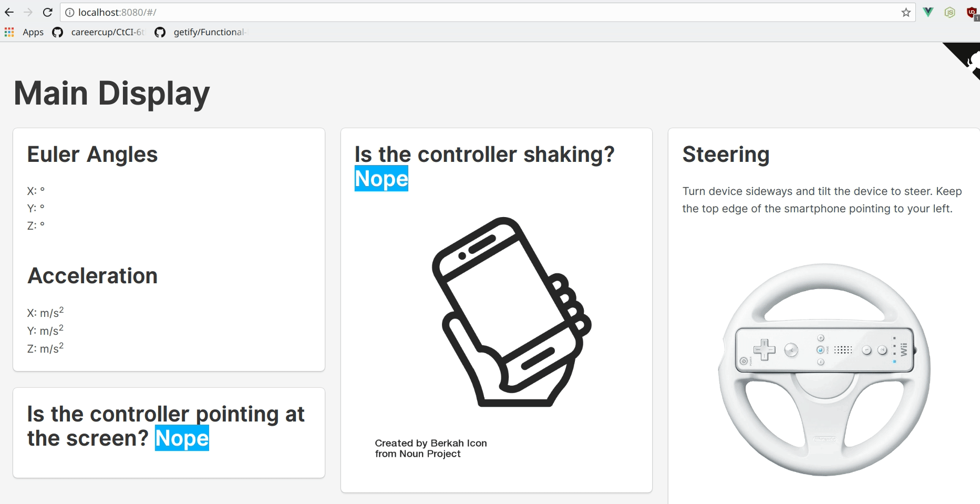Click the green JS extension icon
This screenshot has width=980, height=504.
pos(950,12)
